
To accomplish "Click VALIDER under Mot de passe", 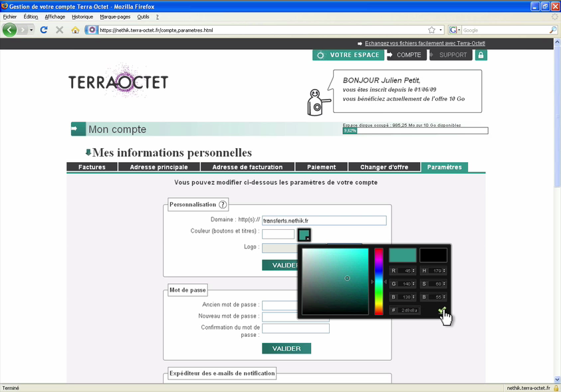I will 286,348.
